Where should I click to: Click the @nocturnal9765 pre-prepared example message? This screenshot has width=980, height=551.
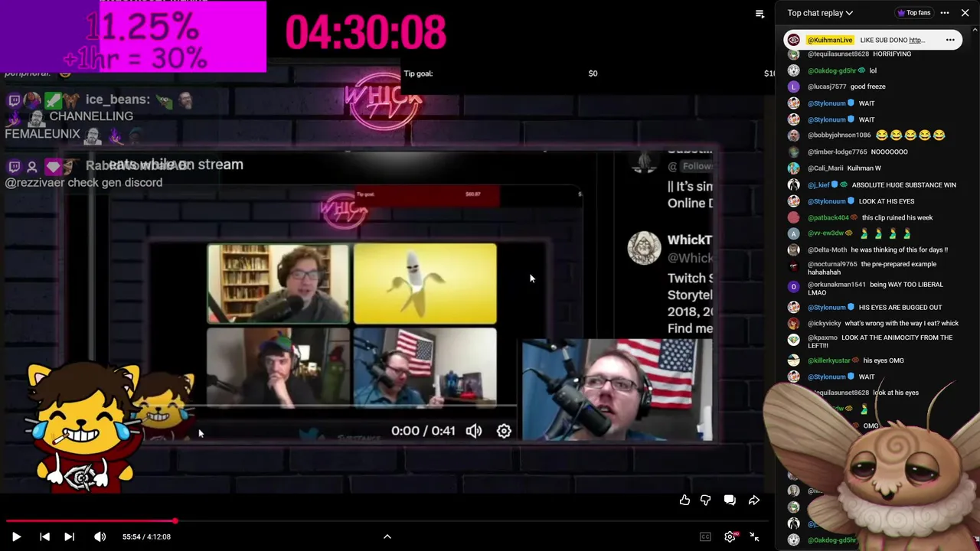pos(873,268)
